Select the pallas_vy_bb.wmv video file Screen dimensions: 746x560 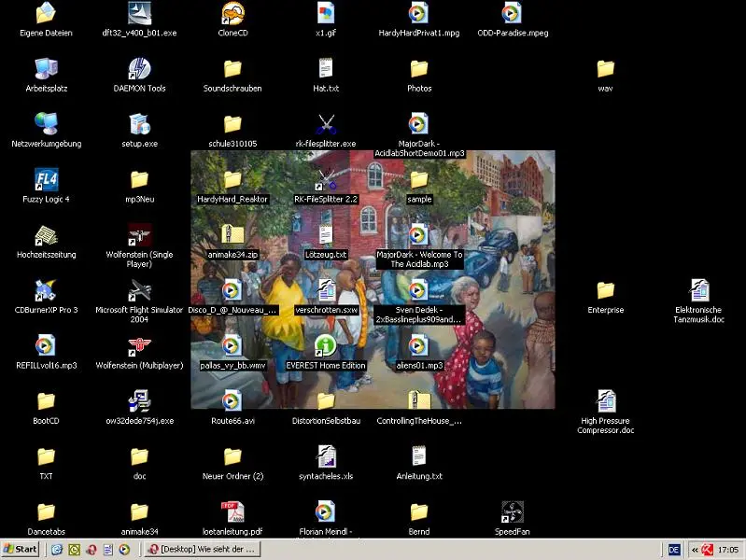point(232,346)
